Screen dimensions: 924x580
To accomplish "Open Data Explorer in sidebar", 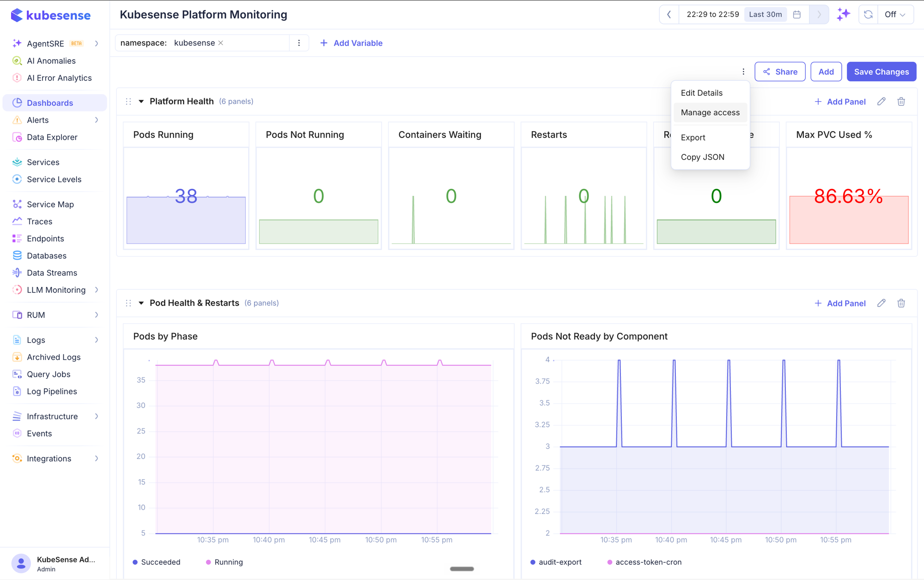I will 52,137.
